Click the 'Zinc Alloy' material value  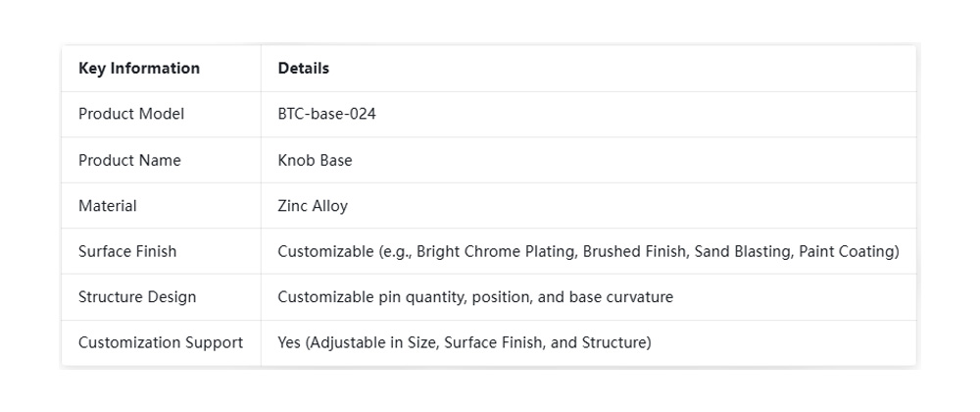(313, 206)
